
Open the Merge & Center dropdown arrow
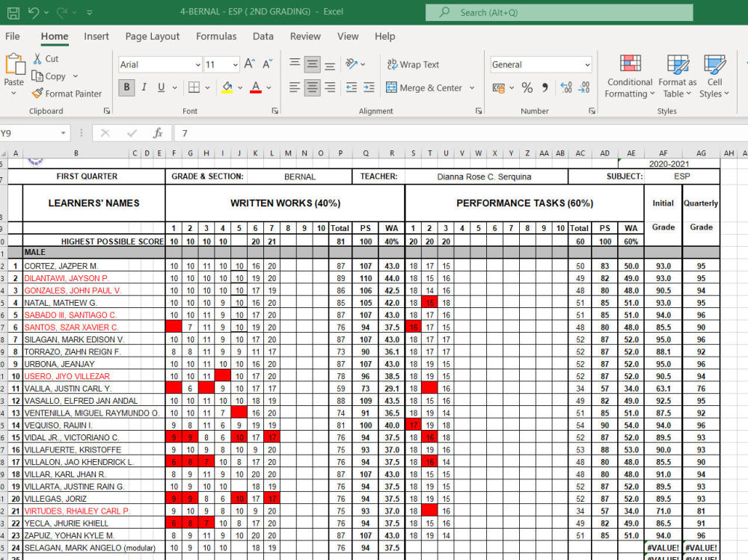(472, 87)
